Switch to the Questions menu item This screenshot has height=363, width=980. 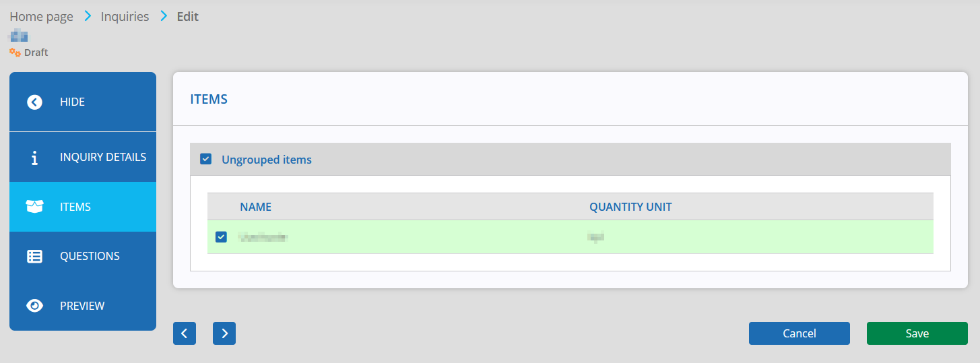(83, 256)
